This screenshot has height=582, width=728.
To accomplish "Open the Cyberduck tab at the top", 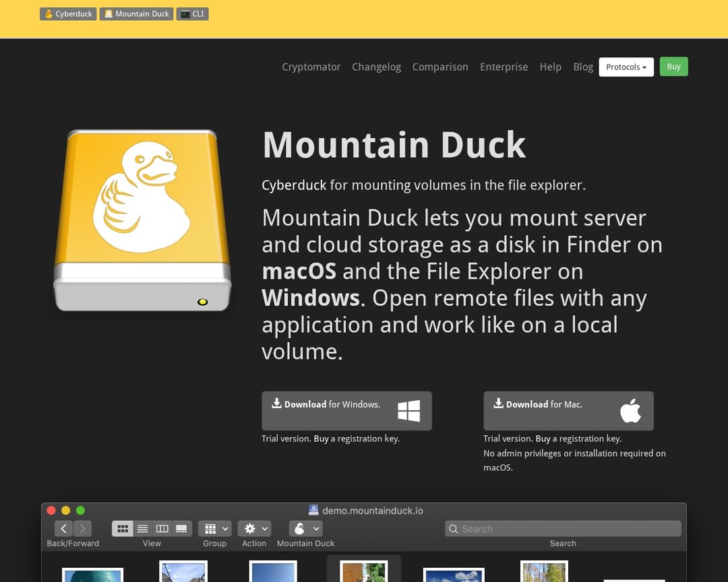I will (68, 14).
